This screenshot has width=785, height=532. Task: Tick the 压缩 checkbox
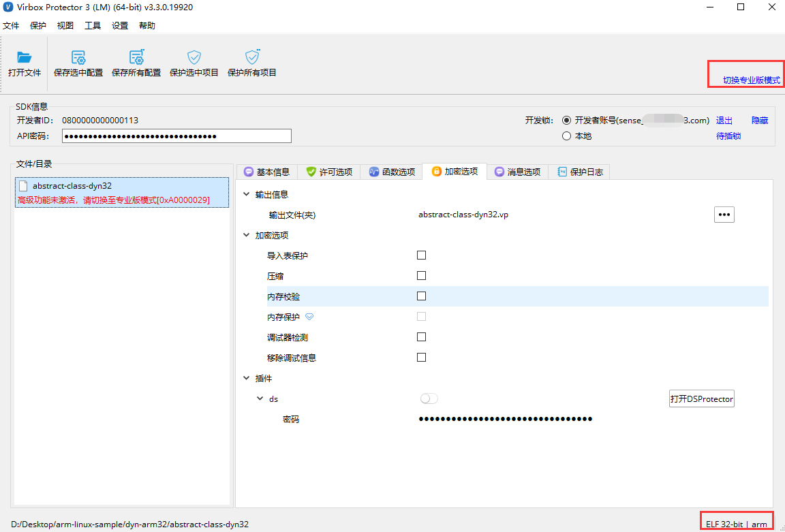(422, 276)
